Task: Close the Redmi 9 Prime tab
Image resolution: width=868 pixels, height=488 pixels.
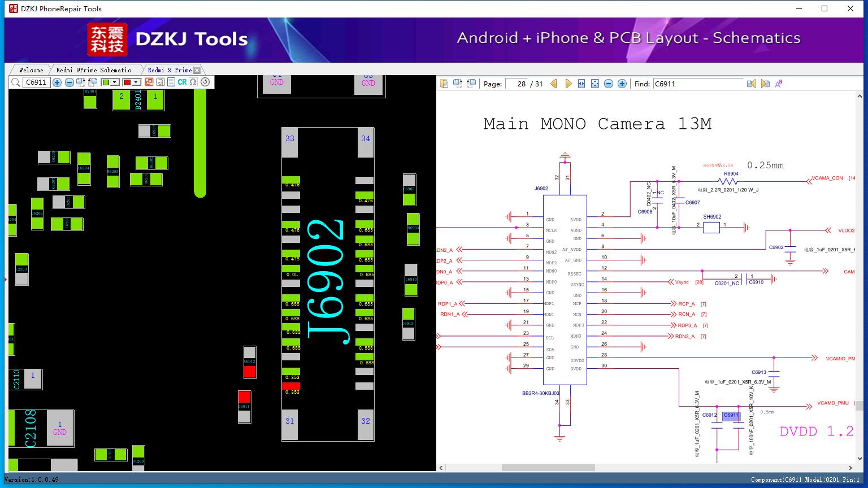Action: pos(197,70)
